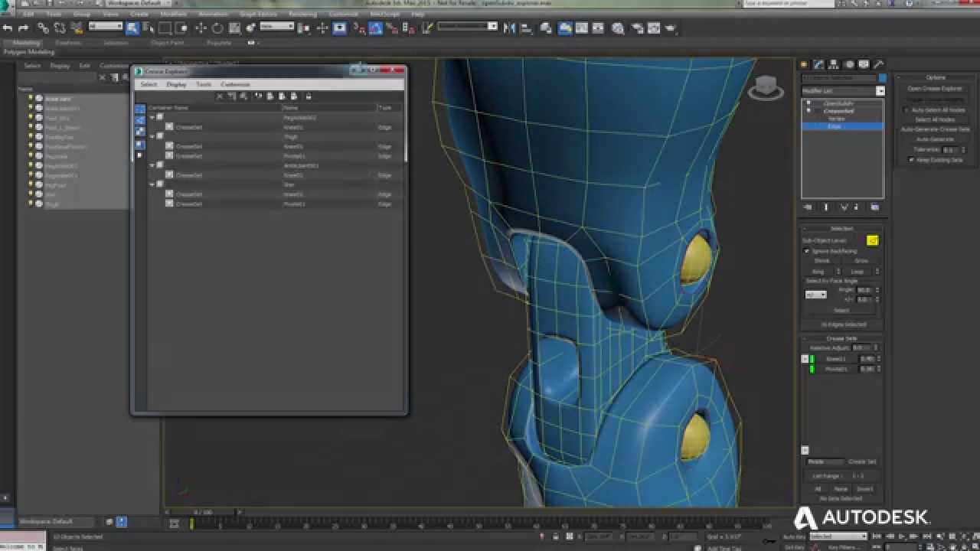Screen dimensions: 980x551
Task: Toggle Auto-Select All Nodes checkbox
Action: [906, 109]
